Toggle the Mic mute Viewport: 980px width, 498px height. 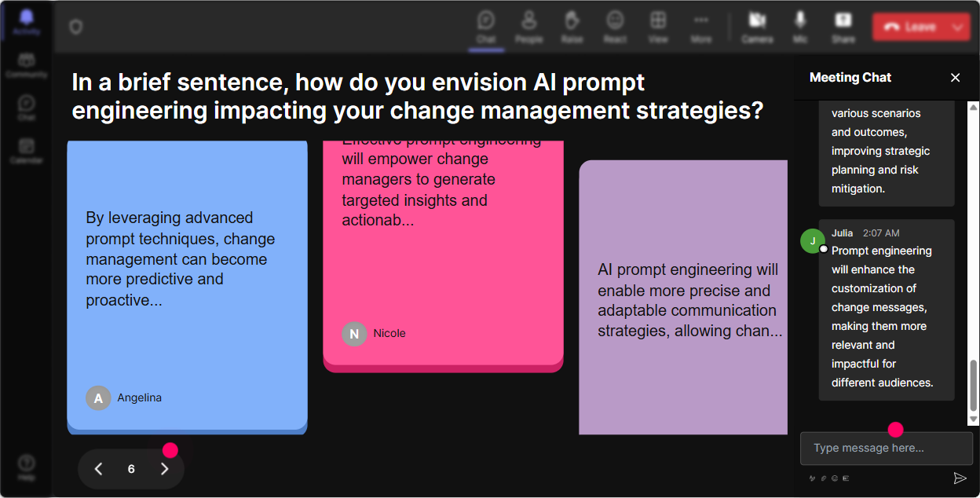click(x=800, y=27)
